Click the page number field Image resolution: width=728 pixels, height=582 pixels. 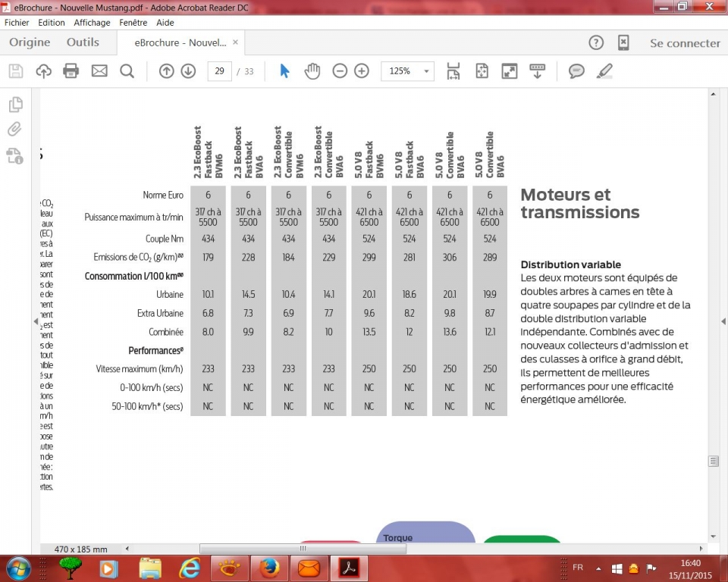coord(219,71)
